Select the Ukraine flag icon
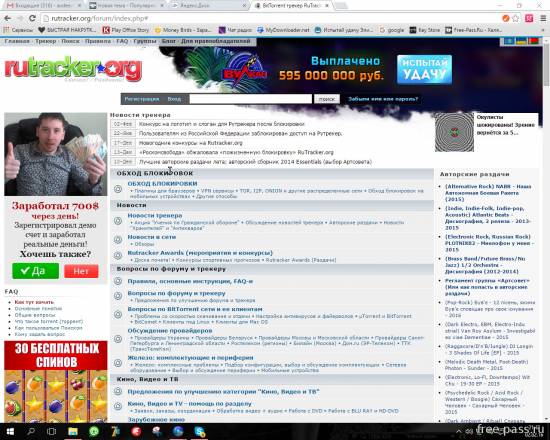The height and width of the screenshot is (440, 550). click(521, 41)
